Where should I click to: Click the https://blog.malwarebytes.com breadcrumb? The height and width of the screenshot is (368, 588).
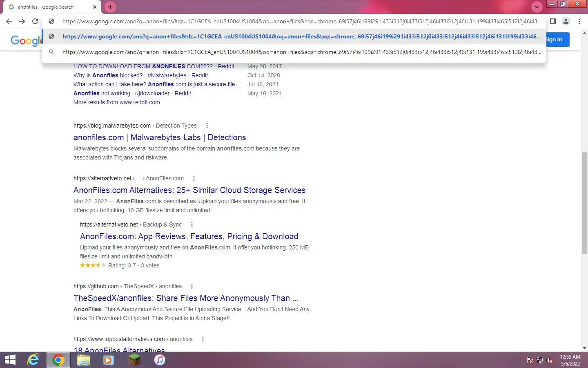(x=112, y=126)
